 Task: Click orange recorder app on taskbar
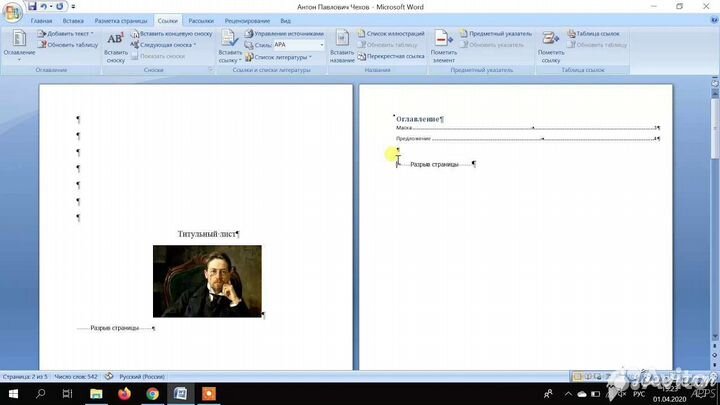(208, 394)
